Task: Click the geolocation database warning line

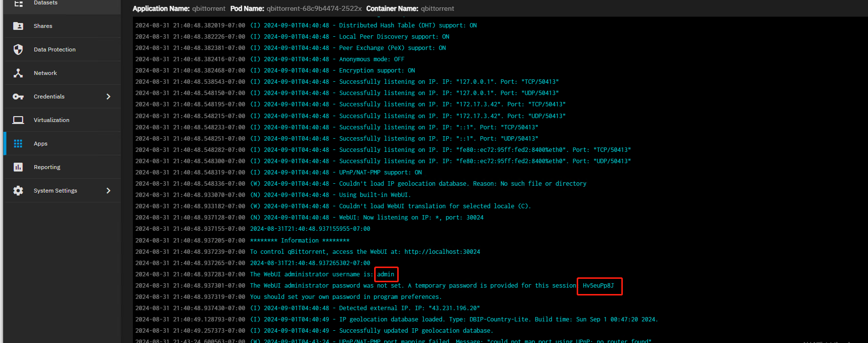Action: click(x=361, y=184)
